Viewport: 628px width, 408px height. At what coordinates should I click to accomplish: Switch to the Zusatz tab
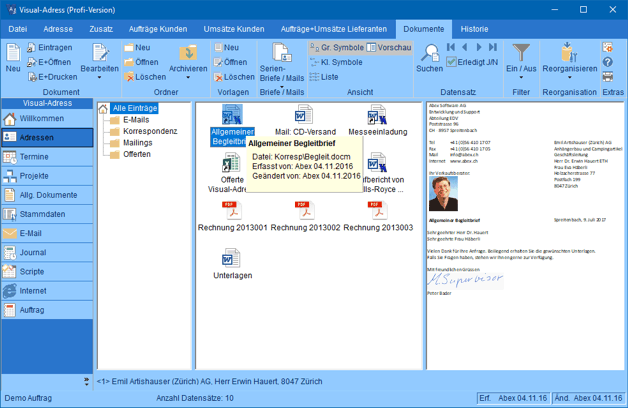(x=101, y=29)
